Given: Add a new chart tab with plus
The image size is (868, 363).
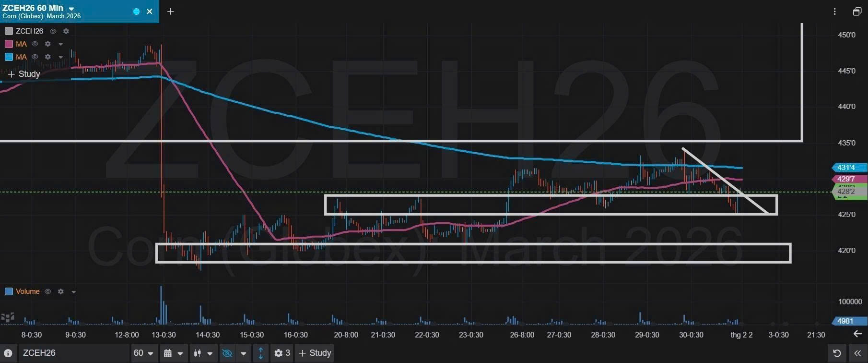Looking at the screenshot, I should point(170,12).
